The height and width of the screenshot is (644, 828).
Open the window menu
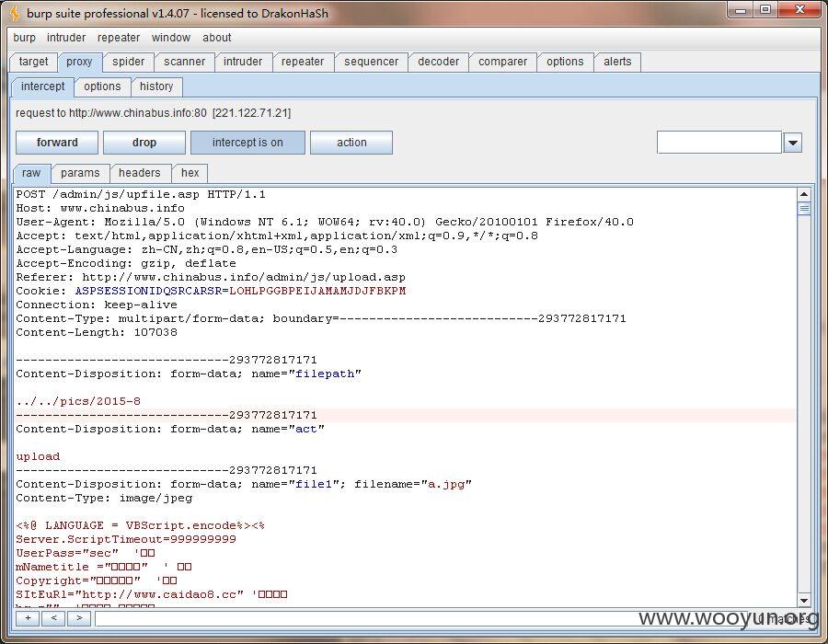pyautogui.click(x=170, y=38)
